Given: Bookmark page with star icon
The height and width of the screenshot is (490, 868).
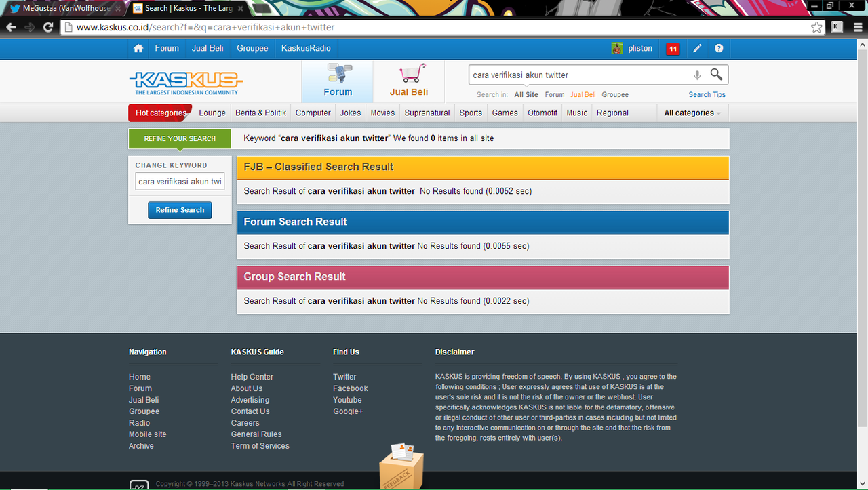Looking at the screenshot, I should 816,27.
